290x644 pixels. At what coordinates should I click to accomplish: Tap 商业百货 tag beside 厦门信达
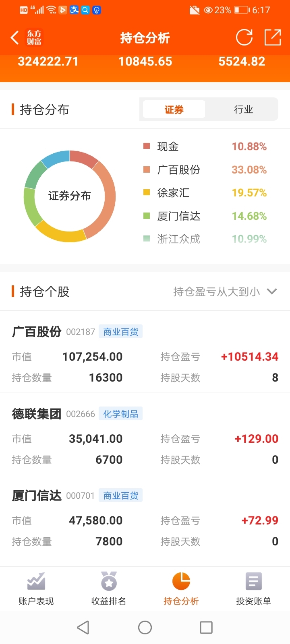[121, 495]
